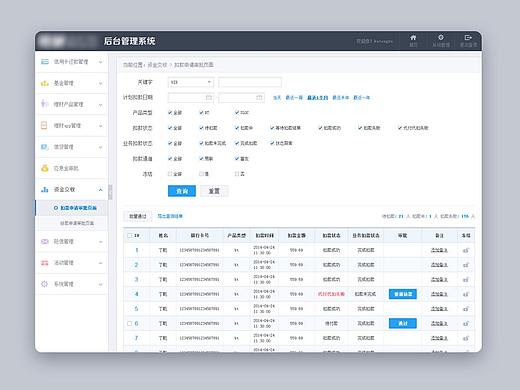The width and height of the screenshot is (520, 390).
Task: Click the blue button in row 4
Action: (x=403, y=294)
